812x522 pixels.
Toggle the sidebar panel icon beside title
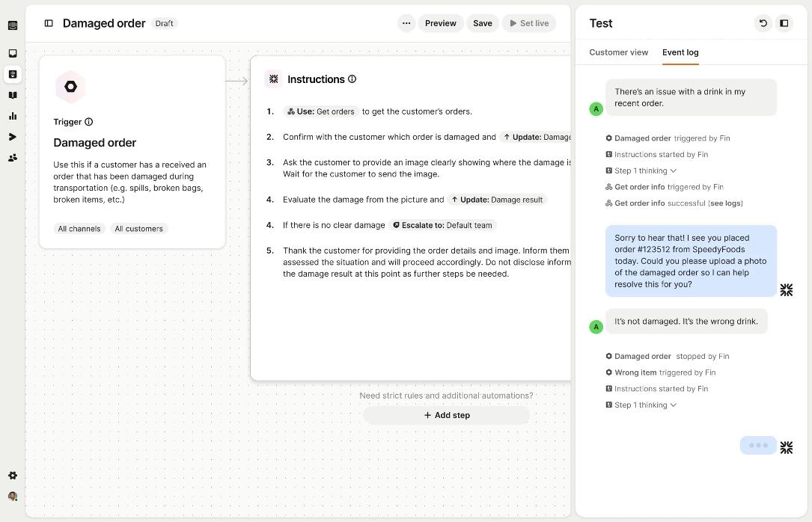tap(49, 23)
